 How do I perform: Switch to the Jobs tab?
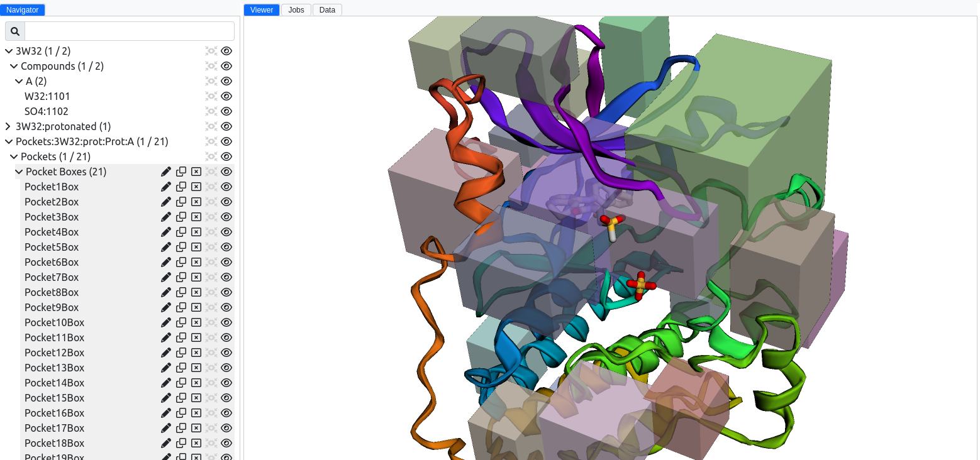pos(296,9)
